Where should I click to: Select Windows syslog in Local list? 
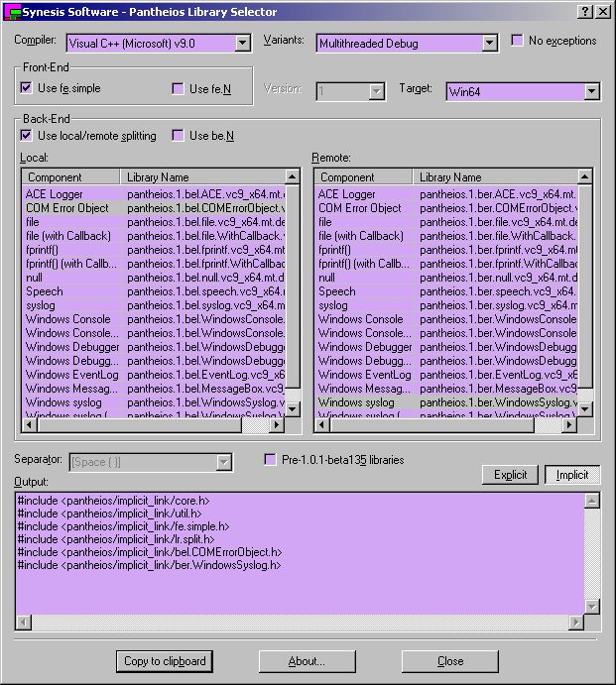[x=154, y=402]
